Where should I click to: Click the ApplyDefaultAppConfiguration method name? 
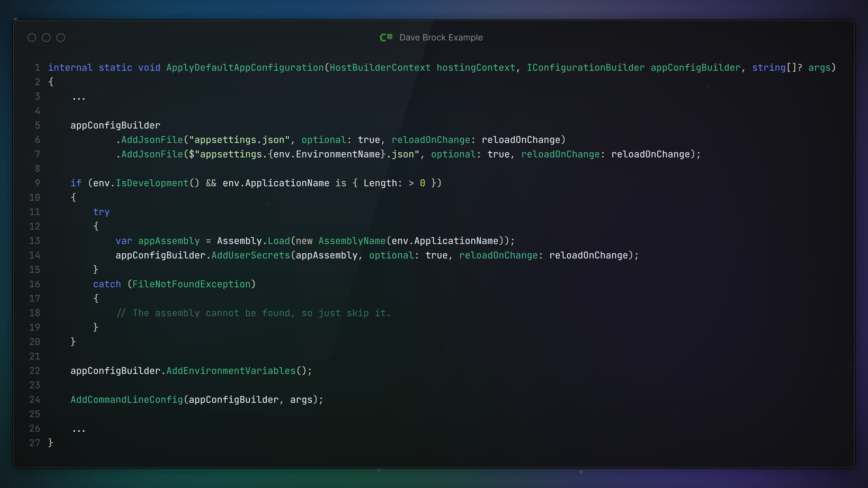(x=245, y=68)
